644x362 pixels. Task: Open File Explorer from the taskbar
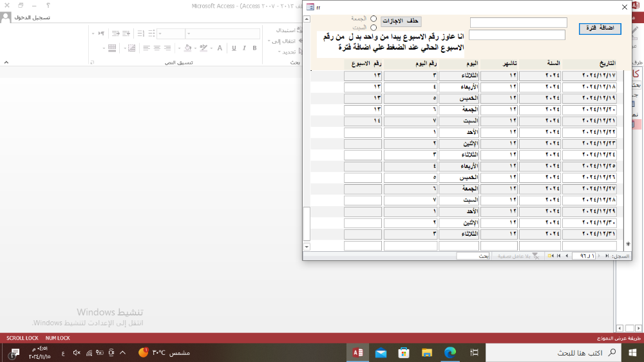[x=426, y=352]
